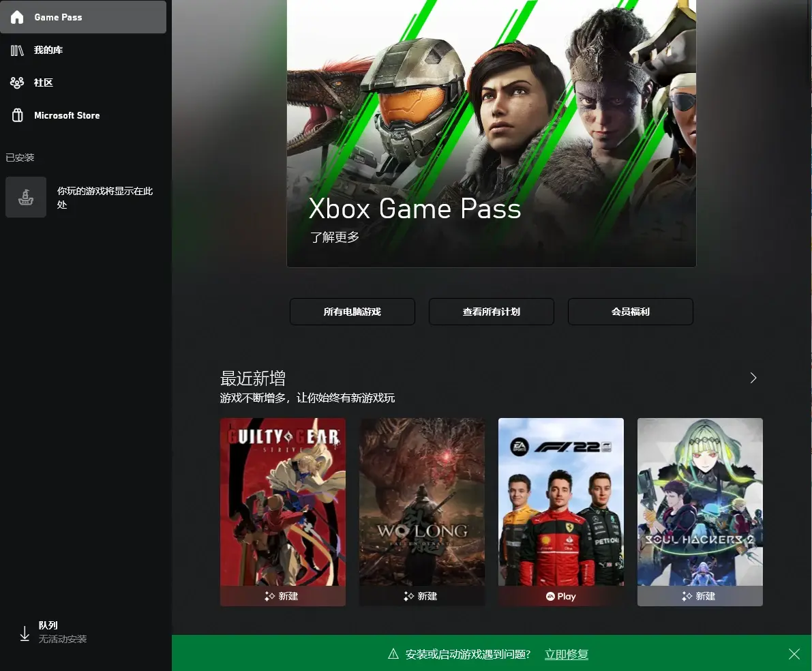Viewport: 812px width, 671px height.
Task: Close the green troubleshooting banner
Action: [x=794, y=654]
